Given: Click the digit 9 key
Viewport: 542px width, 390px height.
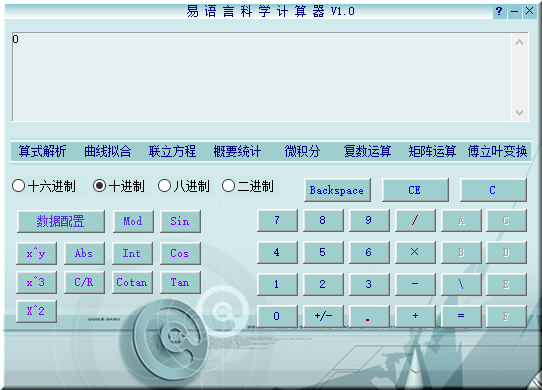Looking at the screenshot, I should pos(369,220).
